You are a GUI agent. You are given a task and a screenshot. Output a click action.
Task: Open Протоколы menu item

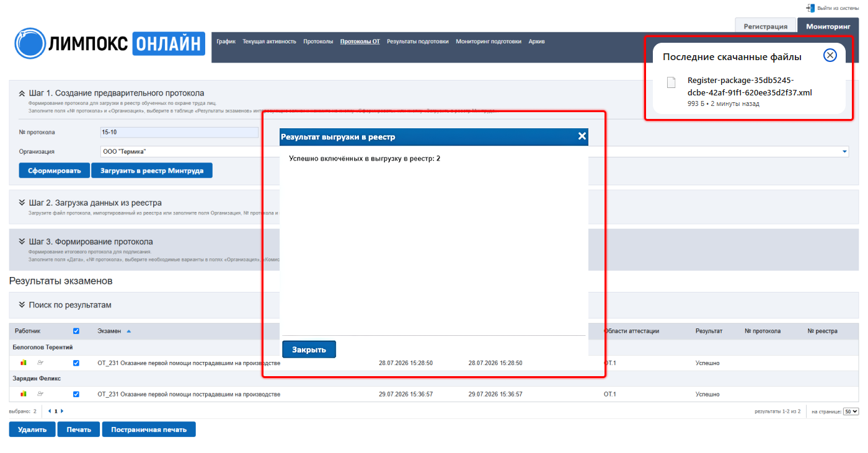pyautogui.click(x=318, y=42)
